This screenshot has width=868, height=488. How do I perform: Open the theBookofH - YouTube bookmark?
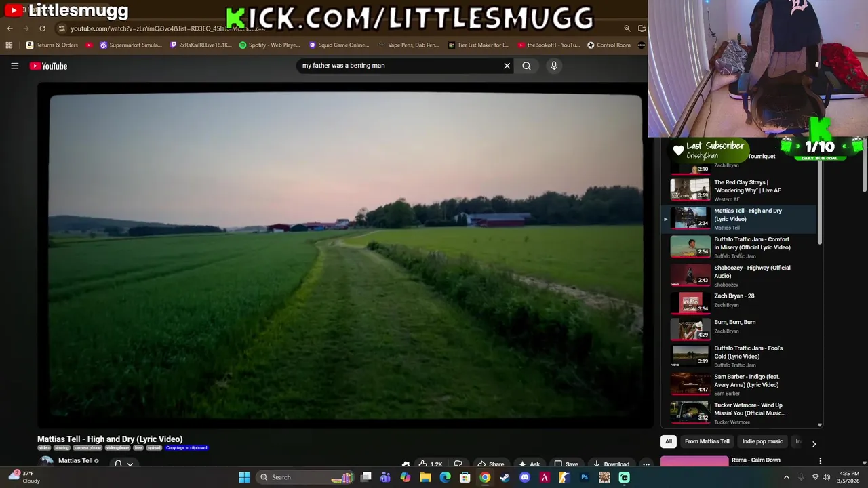click(x=549, y=45)
